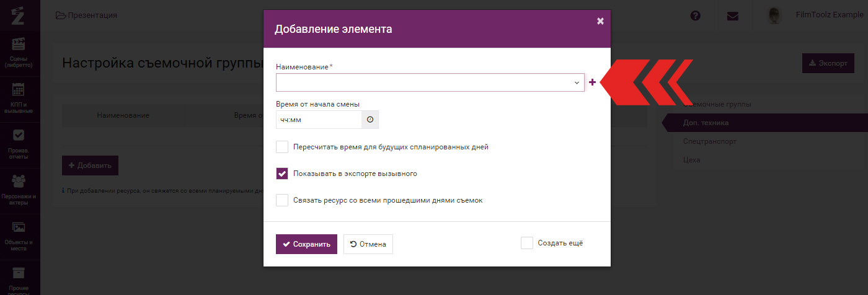
Task: Select the Цеха menu item
Action: [x=691, y=159]
